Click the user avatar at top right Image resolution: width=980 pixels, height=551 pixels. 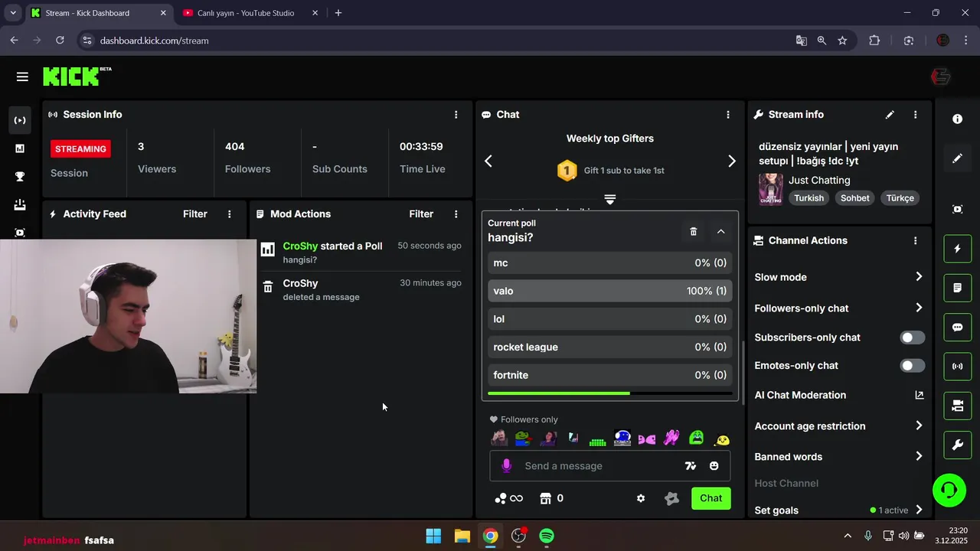[x=940, y=77]
